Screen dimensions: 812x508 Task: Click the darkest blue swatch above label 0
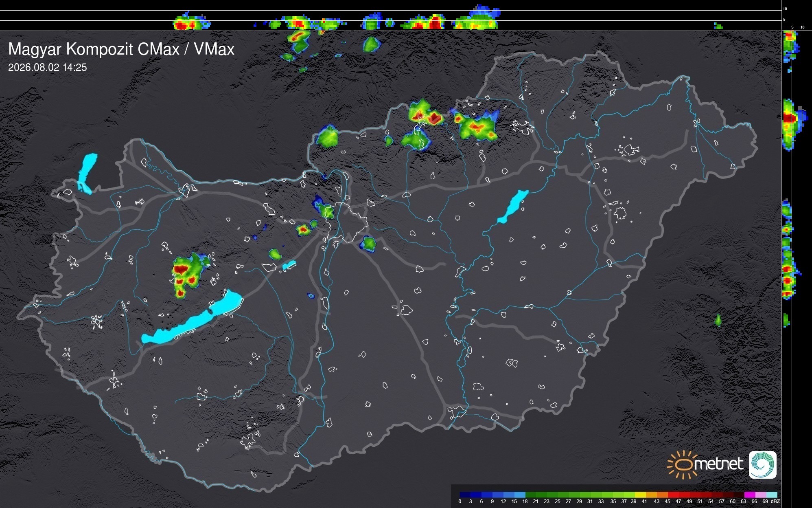(x=465, y=495)
